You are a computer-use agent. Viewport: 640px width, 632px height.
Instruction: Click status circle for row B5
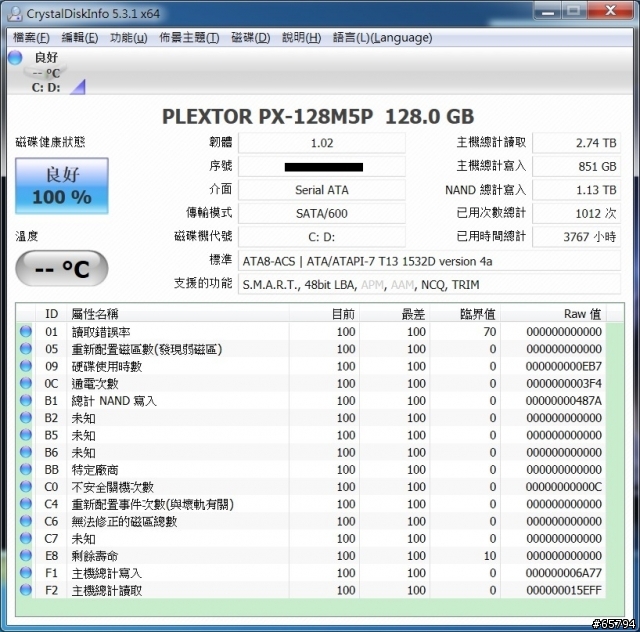pos(26,434)
